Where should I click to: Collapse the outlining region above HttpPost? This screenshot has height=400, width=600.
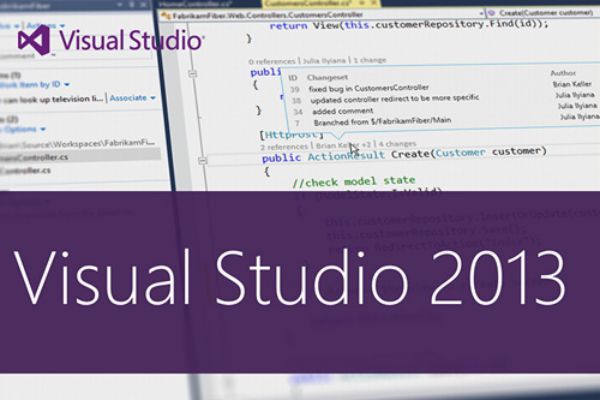pos(192,73)
